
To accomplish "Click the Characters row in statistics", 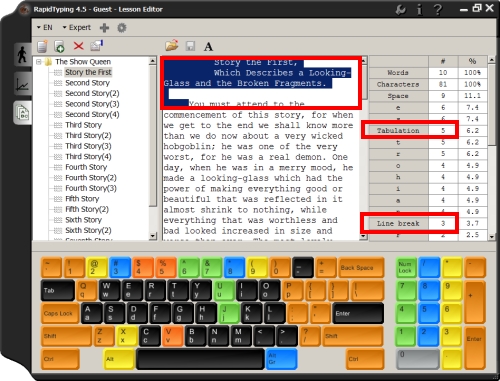I will pyautogui.click(x=428, y=84).
